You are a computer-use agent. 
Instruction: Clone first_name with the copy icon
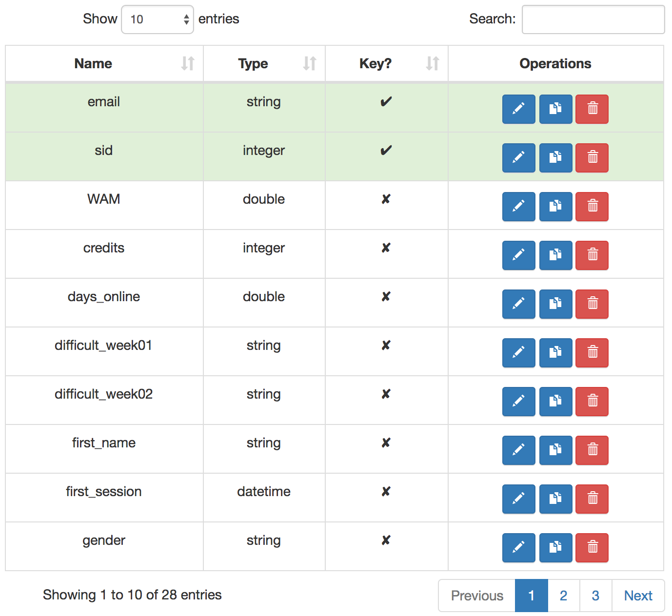click(555, 450)
